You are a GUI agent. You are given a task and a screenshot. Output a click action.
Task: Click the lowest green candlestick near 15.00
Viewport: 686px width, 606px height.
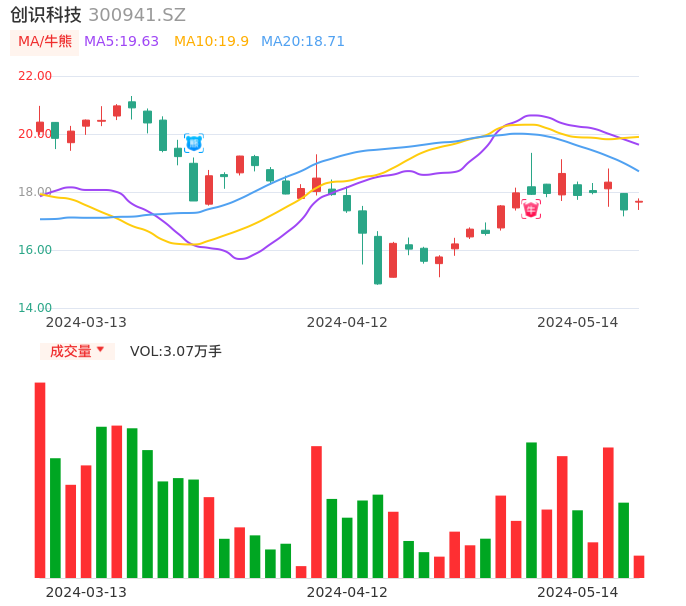click(378, 258)
